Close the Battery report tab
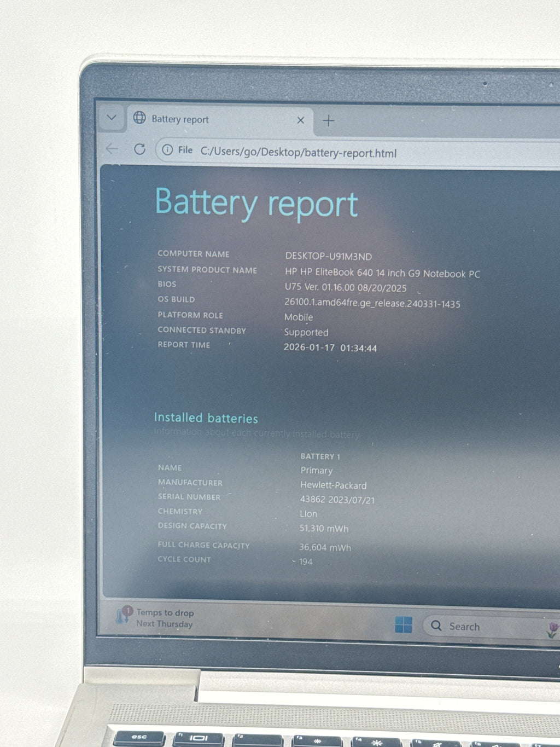 (x=300, y=120)
